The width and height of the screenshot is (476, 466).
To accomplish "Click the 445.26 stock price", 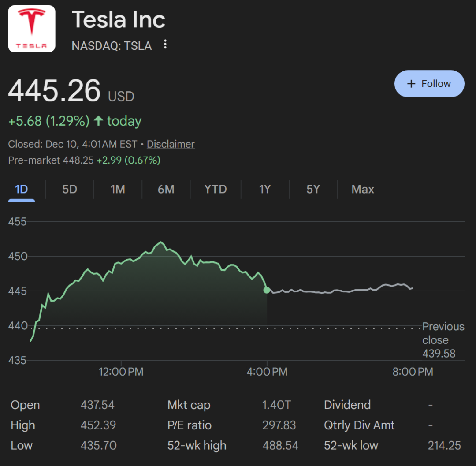I will click(54, 90).
